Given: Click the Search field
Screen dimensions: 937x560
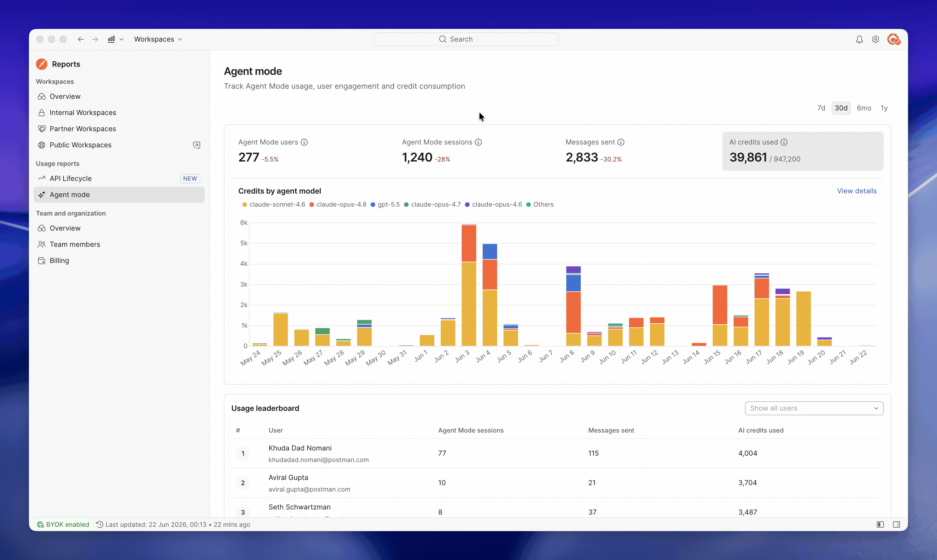Looking at the screenshot, I should [x=466, y=39].
